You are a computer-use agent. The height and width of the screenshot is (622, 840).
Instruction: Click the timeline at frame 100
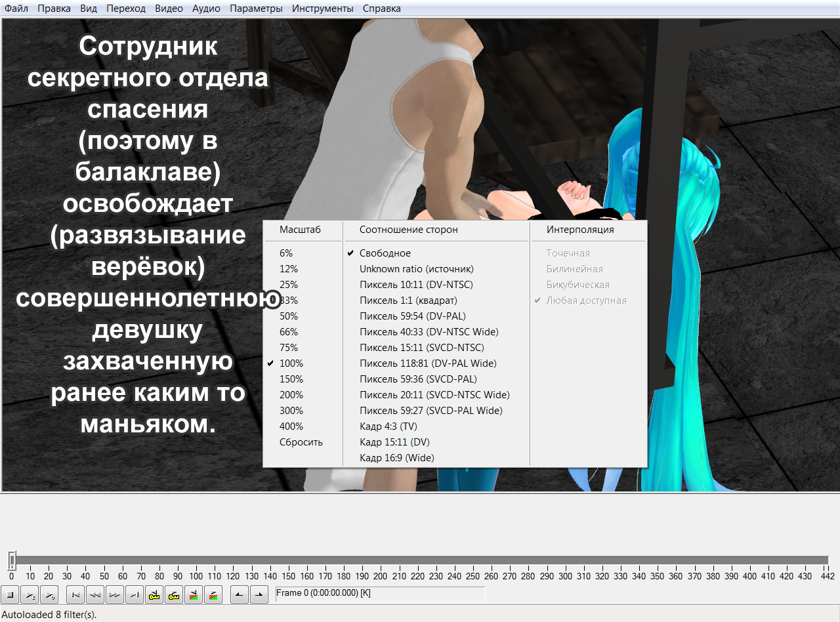196,576
